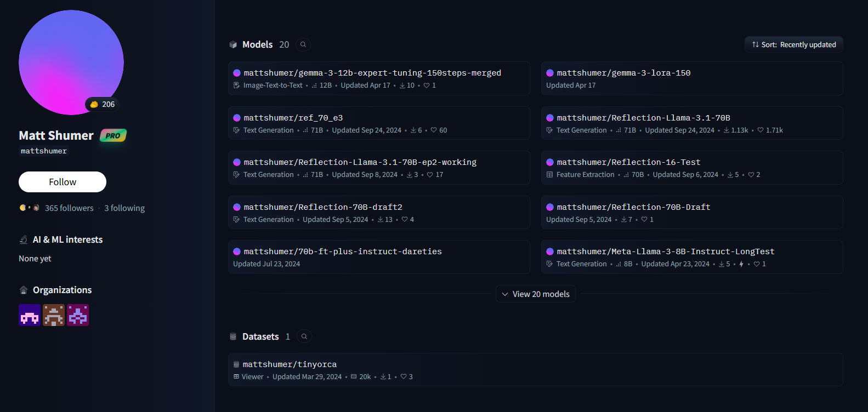This screenshot has width=868, height=412.
Task: Click the heart icon on Reflection-Llama-3.1-70B
Action: coord(761,130)
